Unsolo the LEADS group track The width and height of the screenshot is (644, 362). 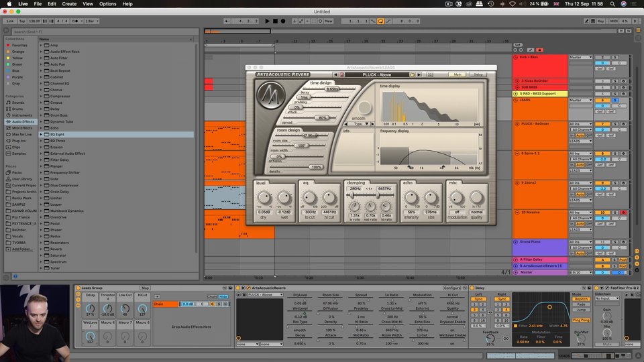pyautogui.click(x=615, y=100)
